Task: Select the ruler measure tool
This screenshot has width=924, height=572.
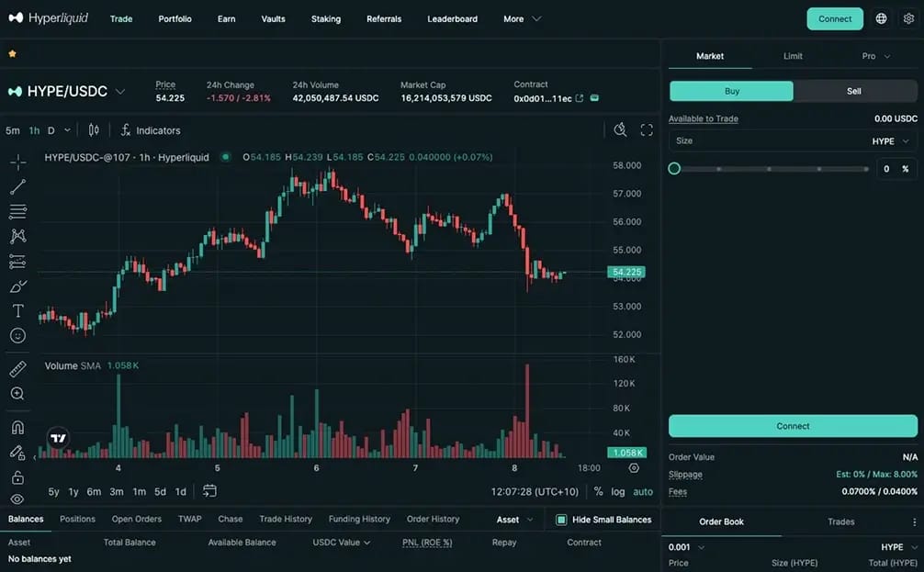Action: (x=17, y=369)
